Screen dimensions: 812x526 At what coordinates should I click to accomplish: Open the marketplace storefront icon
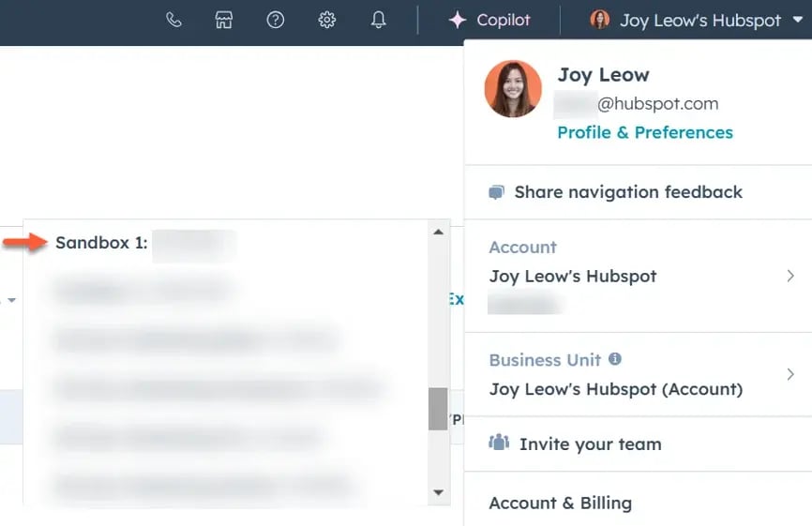point(224,20)
